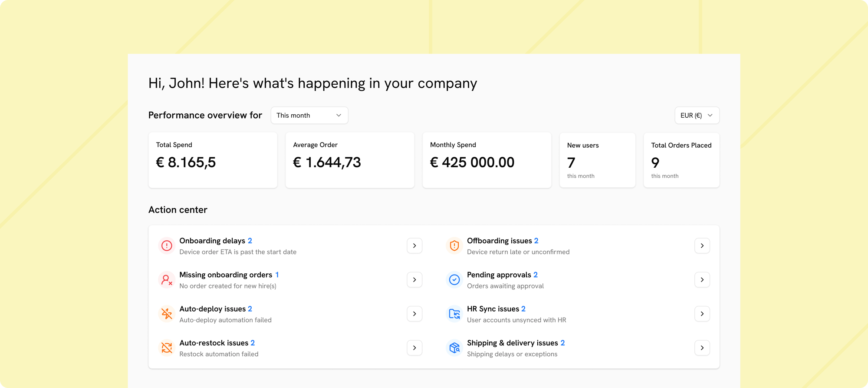Click the HR Sync issues folder icon
Image resolution: width=868 pixels, height=388 pixels.
(x=454, y=314)
